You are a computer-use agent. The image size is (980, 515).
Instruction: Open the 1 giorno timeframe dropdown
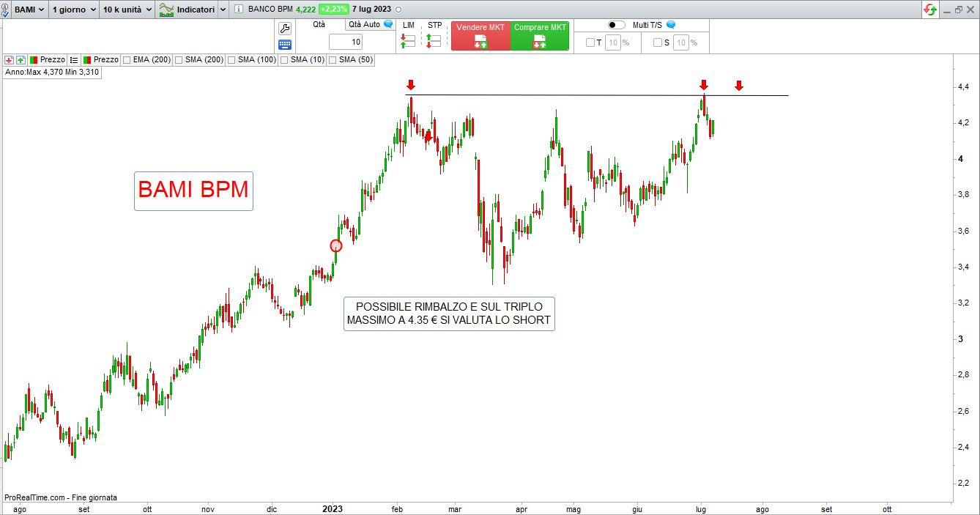(73, 10)
